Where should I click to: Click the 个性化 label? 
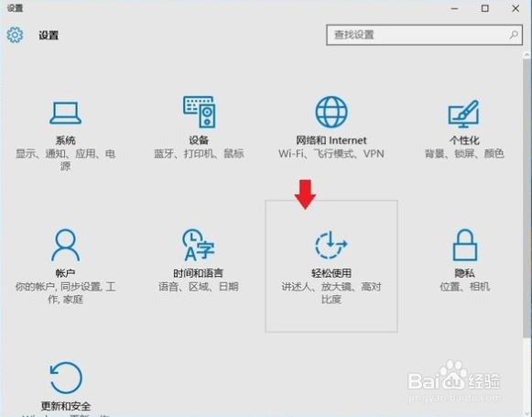tap(464, 140)
